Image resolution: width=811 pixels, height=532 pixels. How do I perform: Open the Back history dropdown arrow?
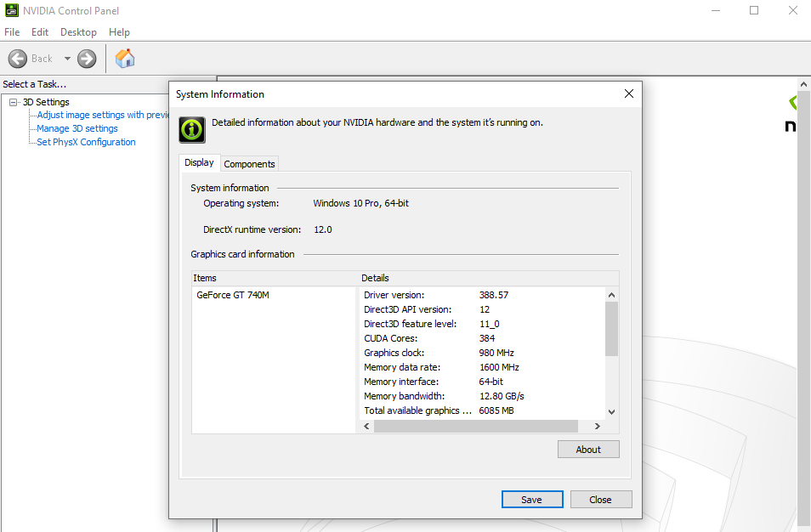[x=67, y=59]
